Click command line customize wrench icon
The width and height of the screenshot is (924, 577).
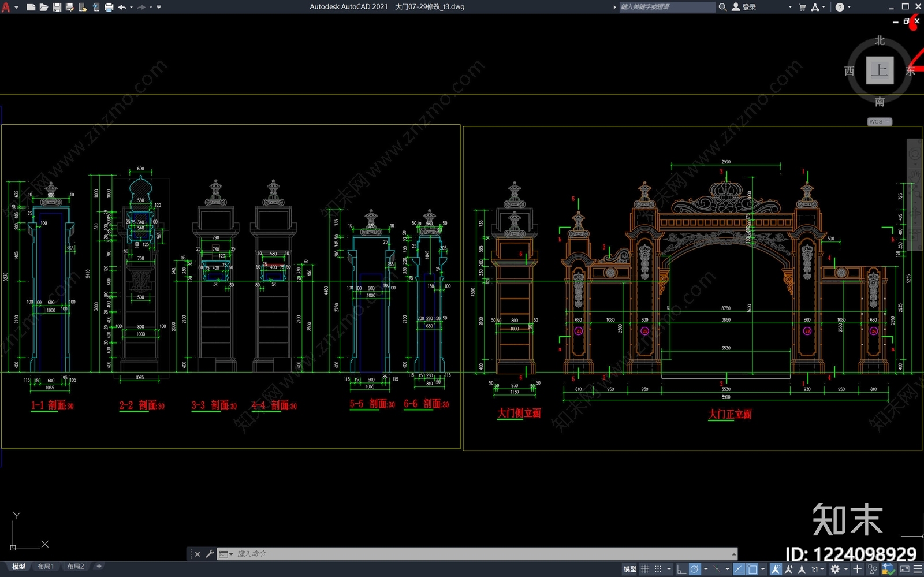(x=210, y=554)
